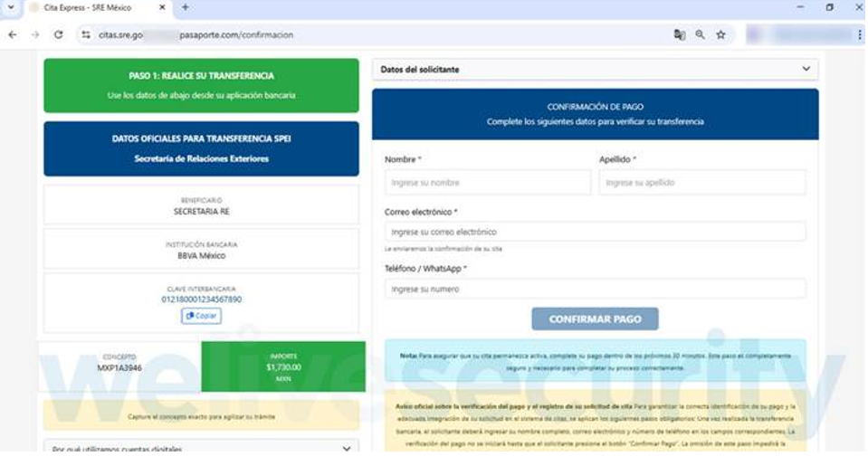Click the browser forward arrow
The width and height of the screenshot is (868, 466).
(x=35, y=34)
